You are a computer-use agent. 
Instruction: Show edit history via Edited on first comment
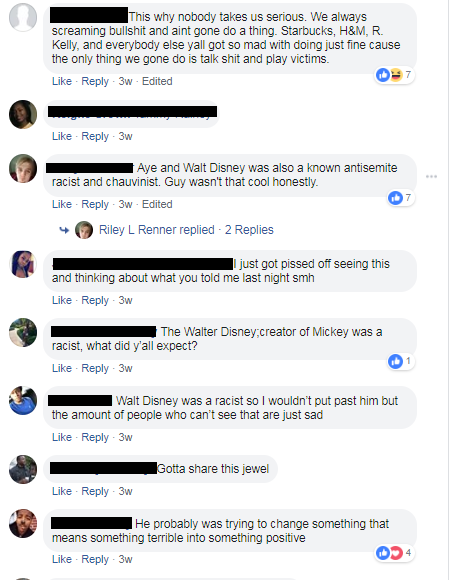pyautogui.click(x=157, y=81)
